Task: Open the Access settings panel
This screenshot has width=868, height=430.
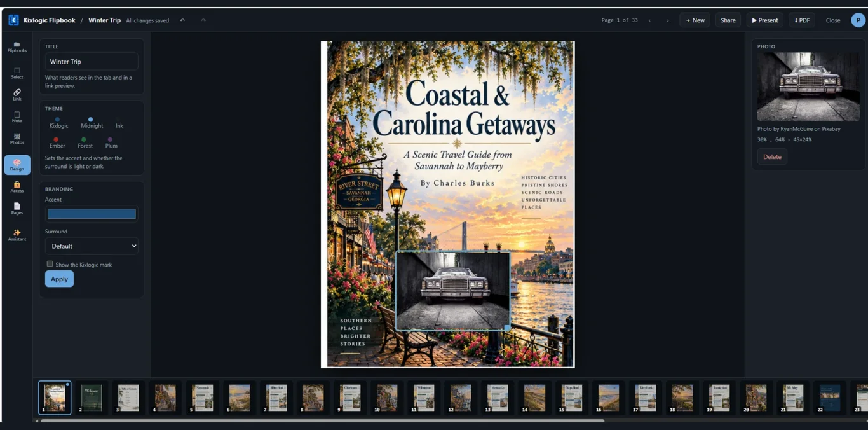Action: click(x=17, y=187)
